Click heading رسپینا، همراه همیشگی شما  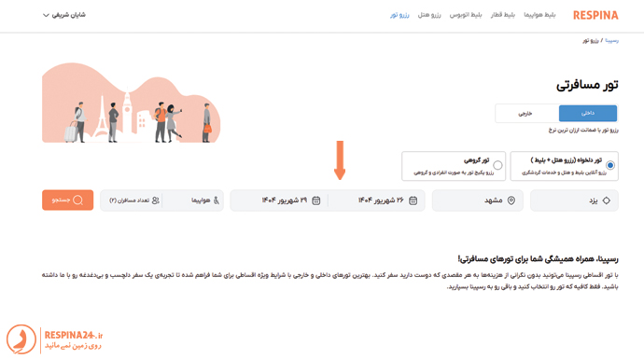coord(538,259)
